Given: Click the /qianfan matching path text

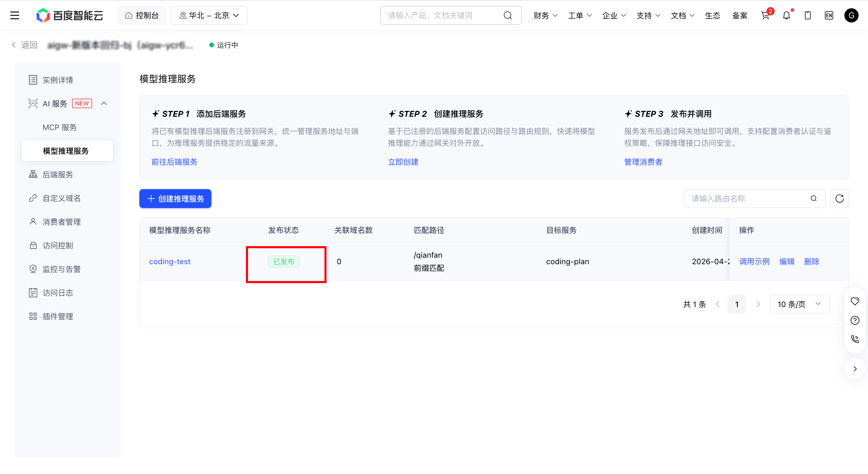Looking at the screenshot, I should [428, 255].
